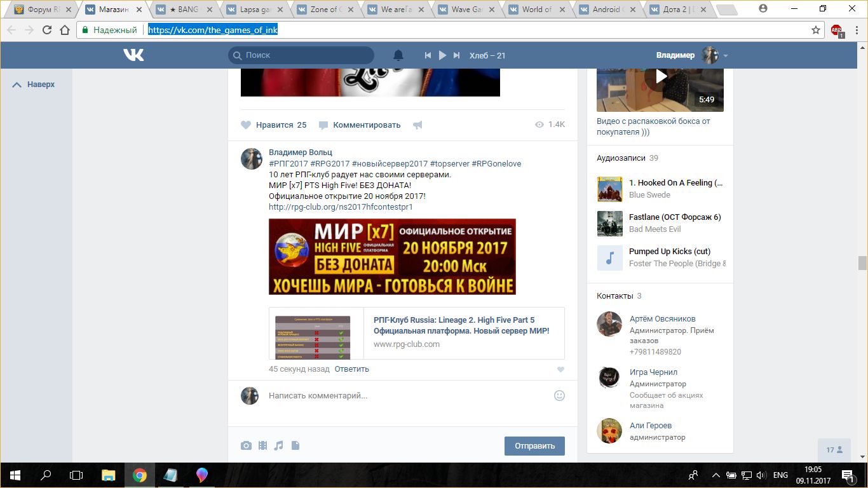
Task: Click the #РПГ2017 hashtag
Action: pyautogui.click(x=288, y=164)
